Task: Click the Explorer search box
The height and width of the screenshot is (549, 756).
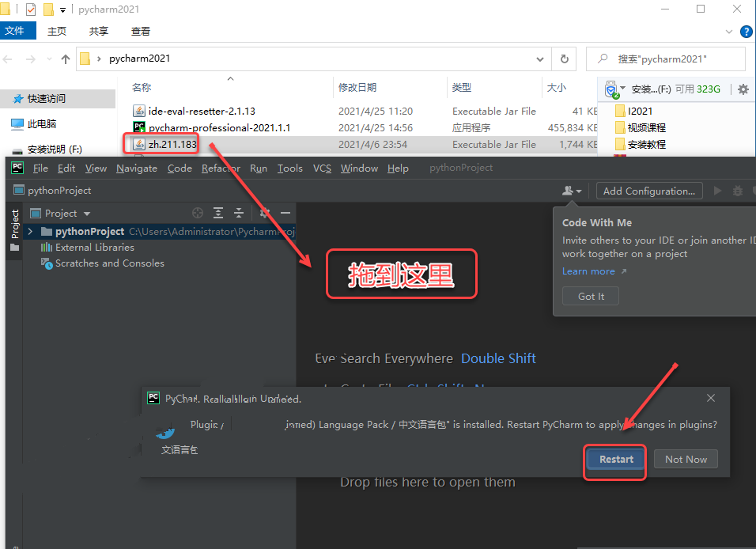Action: [665, 59]
